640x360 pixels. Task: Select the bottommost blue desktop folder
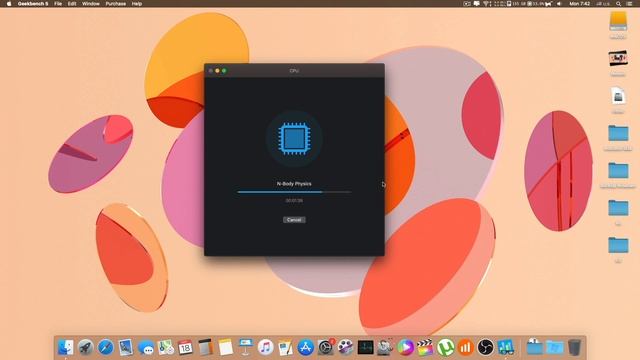tap(618, 245)
